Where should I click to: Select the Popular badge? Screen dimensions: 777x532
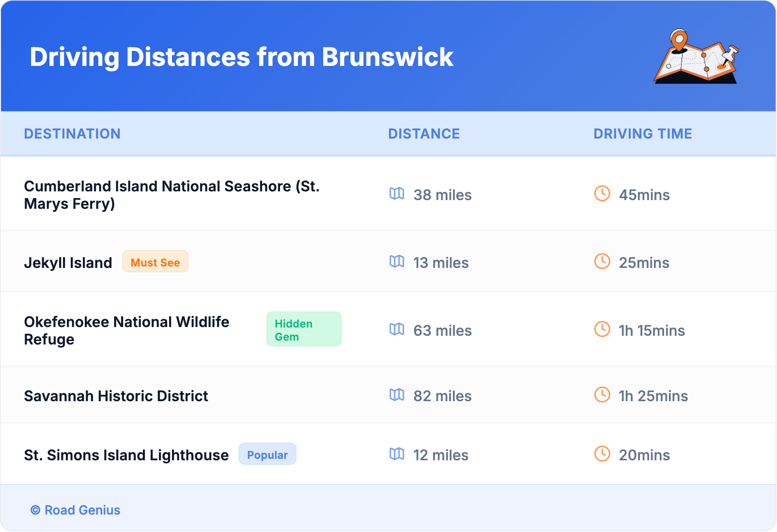267,454
